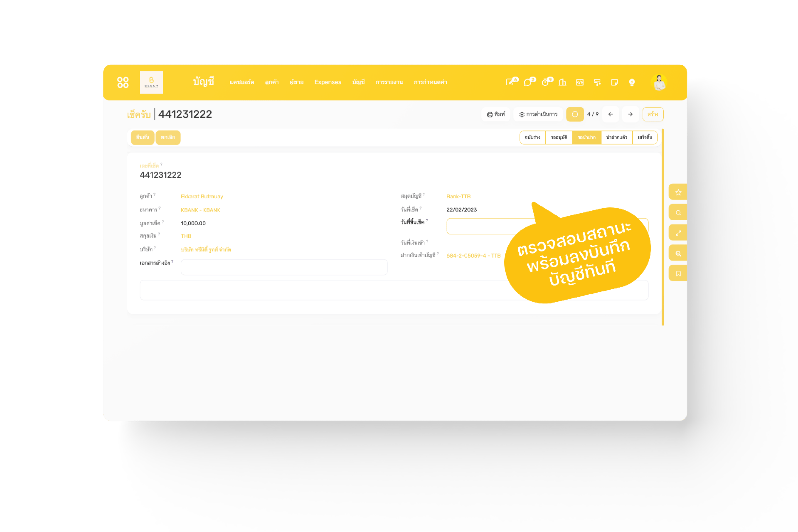Click the cheque value 10,000.00

193,223
